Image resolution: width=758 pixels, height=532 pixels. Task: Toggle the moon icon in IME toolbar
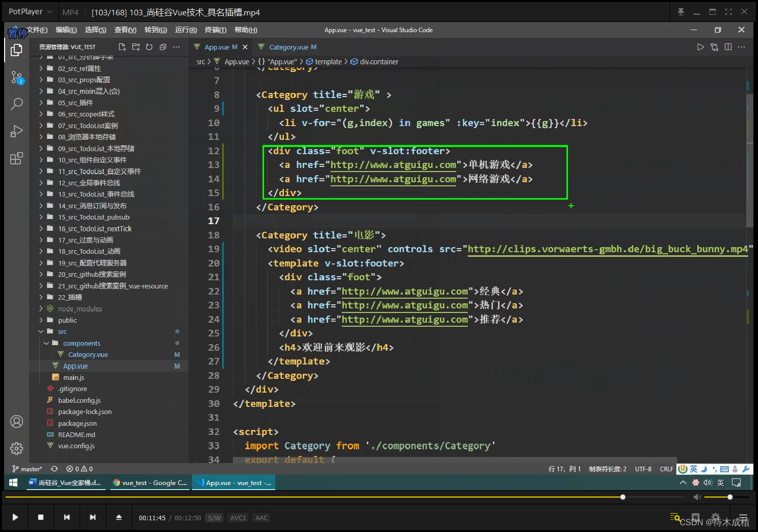(x=704, y=469)
